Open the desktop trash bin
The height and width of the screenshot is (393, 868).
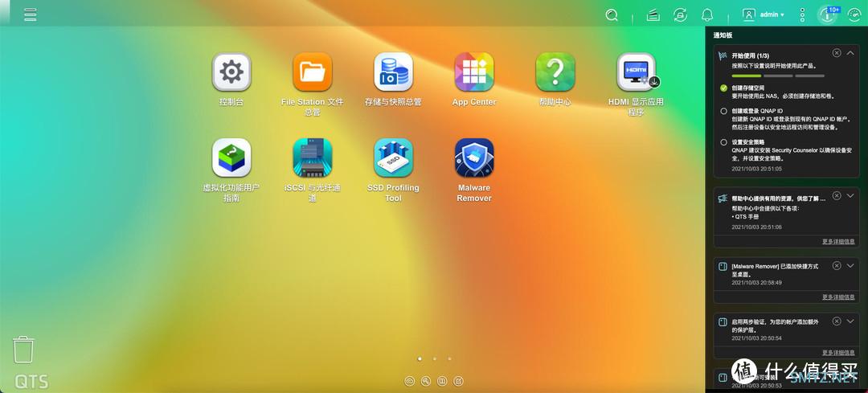coord(23,350)
